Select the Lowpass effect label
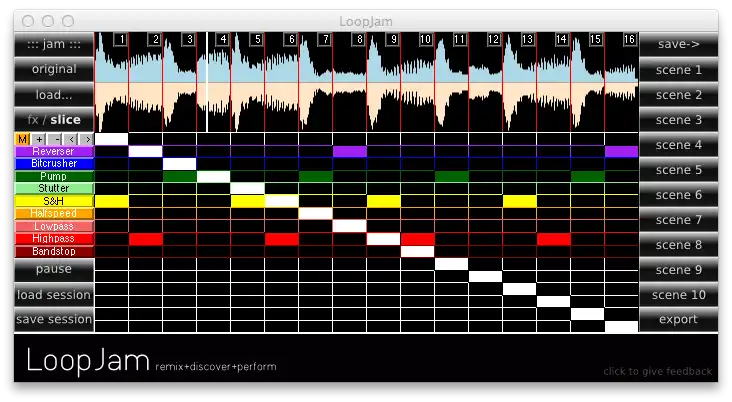This screenshot has height=402, width=732. point(54,226)
